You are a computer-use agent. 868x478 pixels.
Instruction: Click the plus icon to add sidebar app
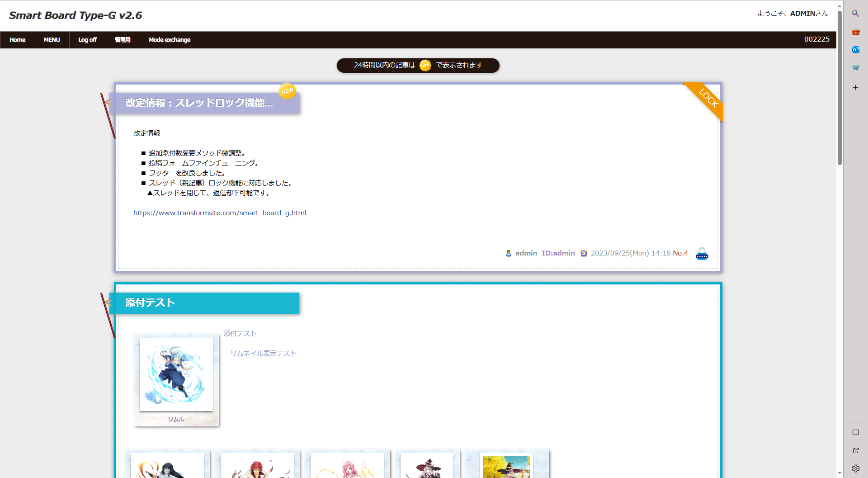[855, 88]
